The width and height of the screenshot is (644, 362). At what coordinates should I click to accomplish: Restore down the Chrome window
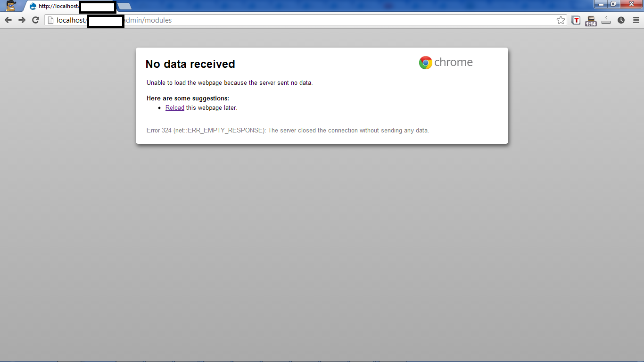(613, 4)
